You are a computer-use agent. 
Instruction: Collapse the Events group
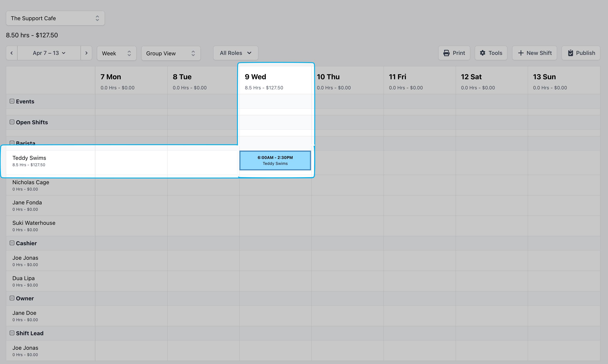click(12, 101)
